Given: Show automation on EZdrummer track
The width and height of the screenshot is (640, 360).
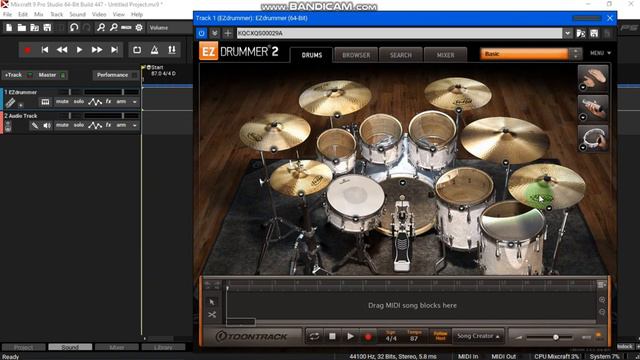Looking at the screenshot, I should pyautogui.click(x=95, y=102).
